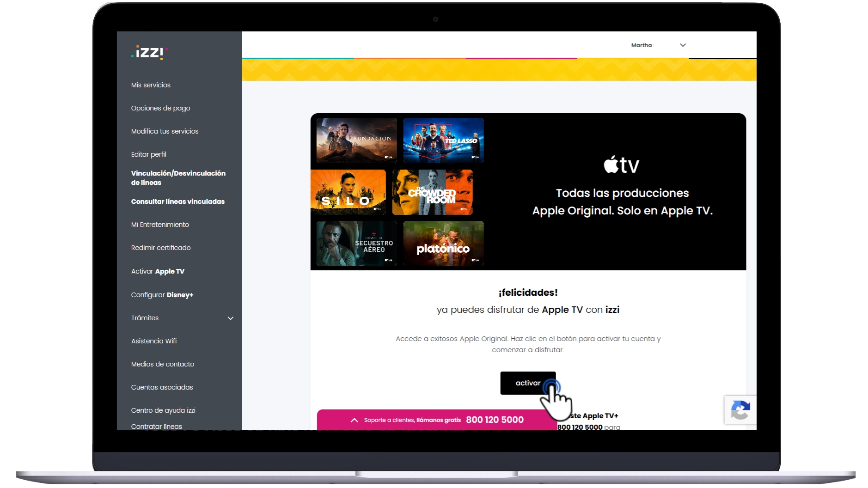Expand the Trámites submenu chevron

click(x=231, y=318)
